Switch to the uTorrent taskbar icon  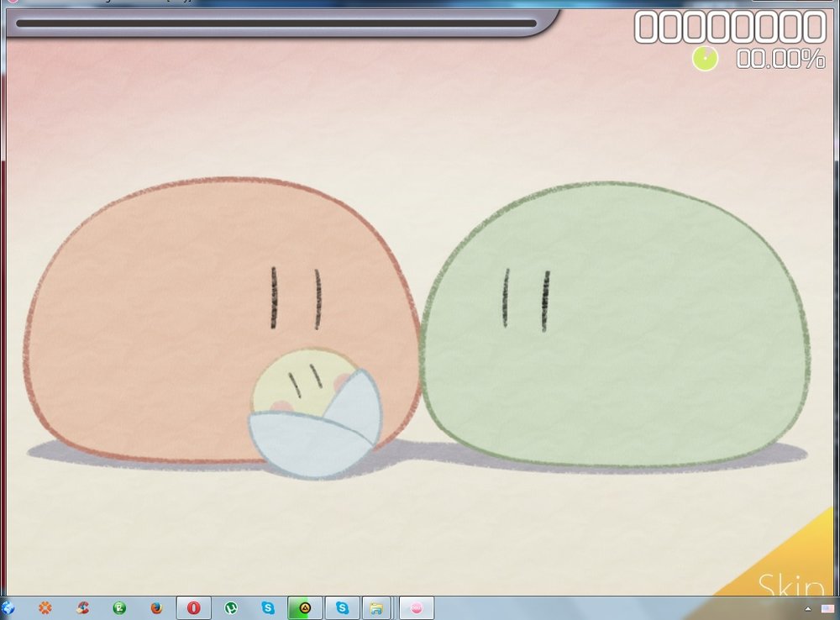pyautogui.click(x=231, y=607)
